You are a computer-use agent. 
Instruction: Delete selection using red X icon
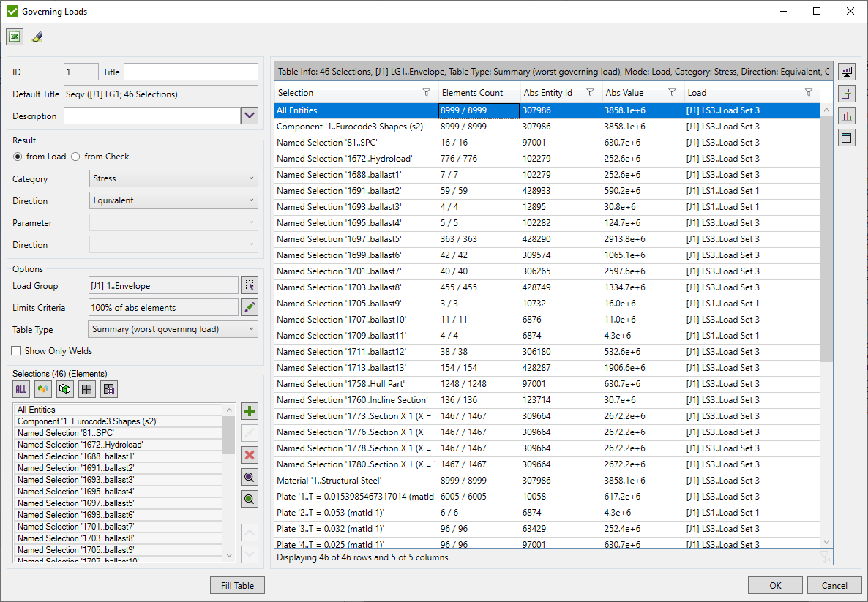click(x=249, y=454)
